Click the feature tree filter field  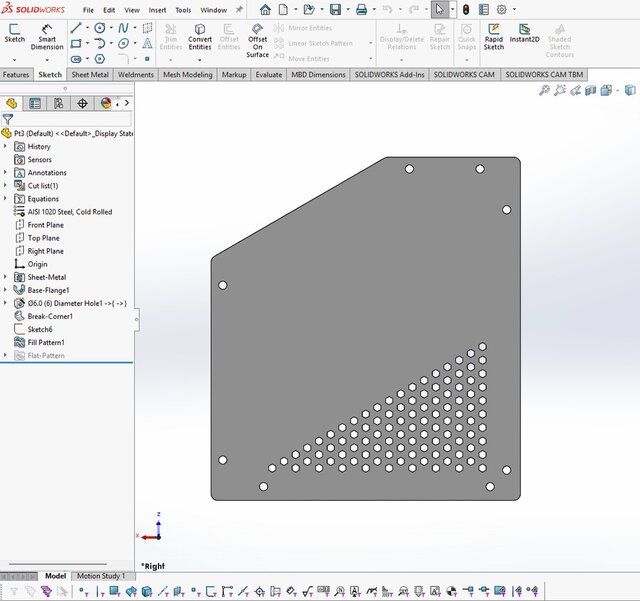[x=73, y=119]
